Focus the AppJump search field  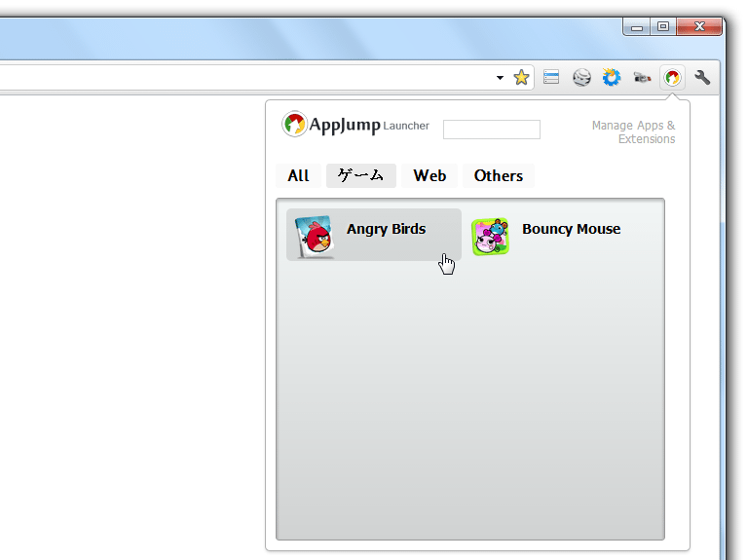coord(492,130)
